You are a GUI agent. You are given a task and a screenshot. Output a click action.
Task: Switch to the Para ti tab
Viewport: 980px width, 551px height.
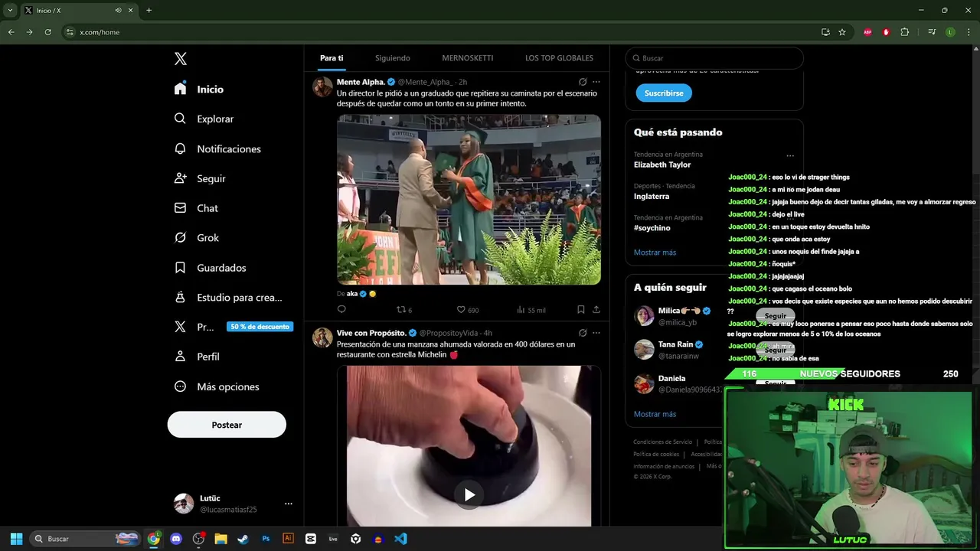332,58
